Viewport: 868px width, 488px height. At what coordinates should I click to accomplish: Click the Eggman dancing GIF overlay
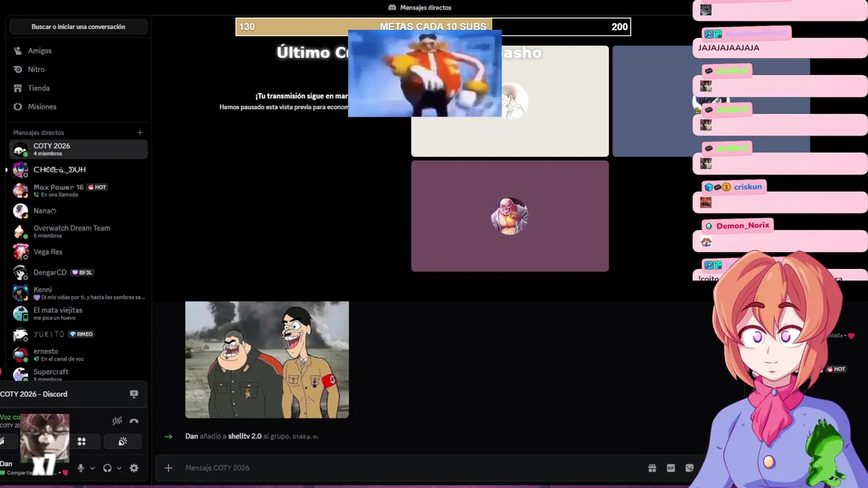(425, 73)
